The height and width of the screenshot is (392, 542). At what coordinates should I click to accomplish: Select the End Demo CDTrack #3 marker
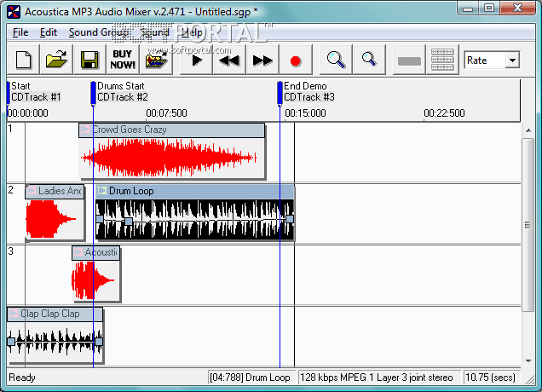point(280,93)
